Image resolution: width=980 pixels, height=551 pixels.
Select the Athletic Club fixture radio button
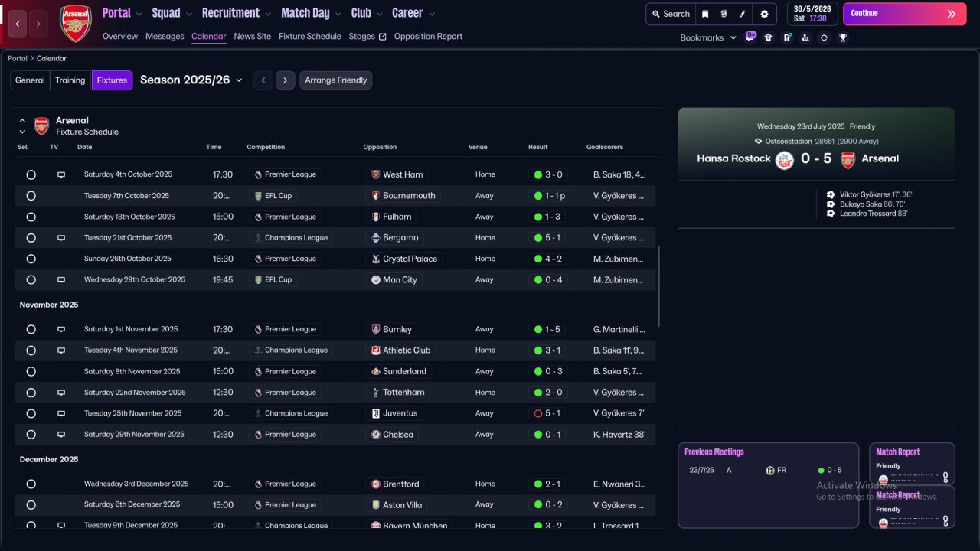tap(31, 350)
